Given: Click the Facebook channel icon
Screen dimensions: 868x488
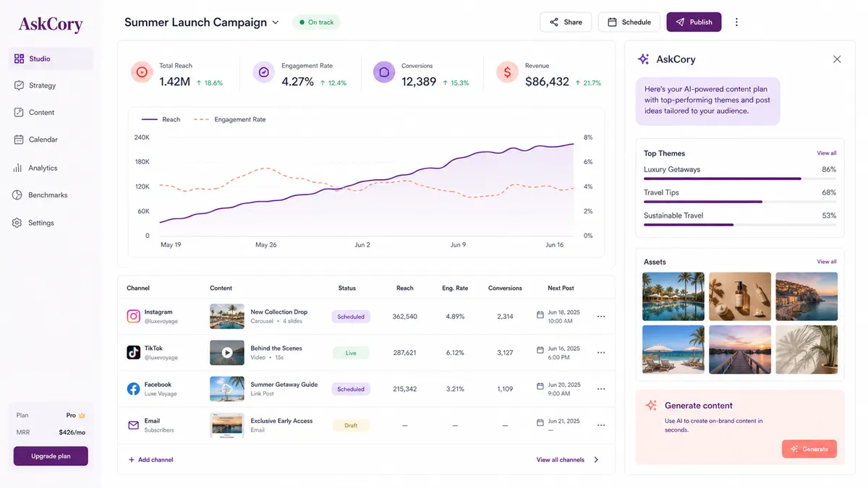Looking at the screenshot, I should [x=133, y=389].
